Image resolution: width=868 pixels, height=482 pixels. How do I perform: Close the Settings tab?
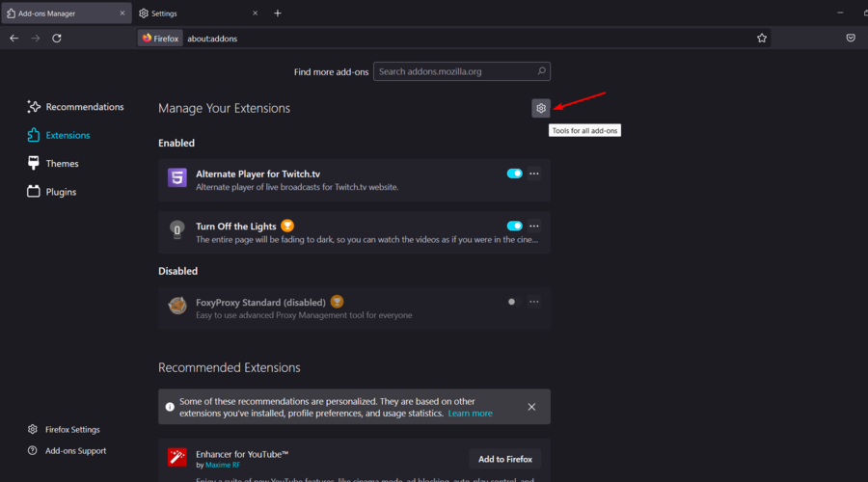coord(256,13)
